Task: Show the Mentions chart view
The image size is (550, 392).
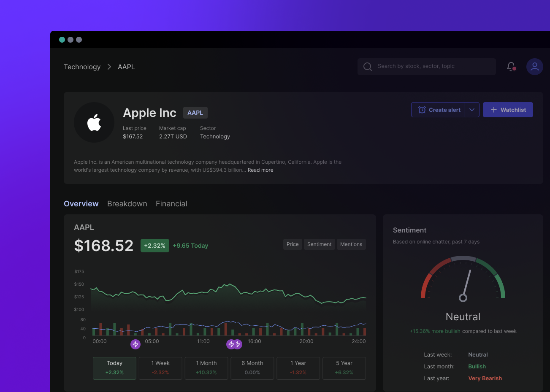Action: coord(351,244)
